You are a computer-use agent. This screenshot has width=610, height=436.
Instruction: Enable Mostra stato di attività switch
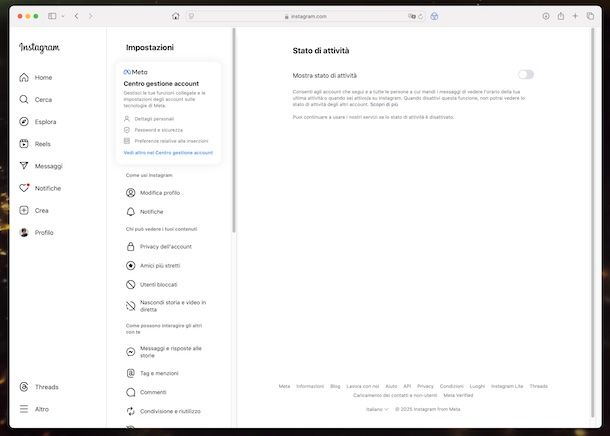[526, 74]
